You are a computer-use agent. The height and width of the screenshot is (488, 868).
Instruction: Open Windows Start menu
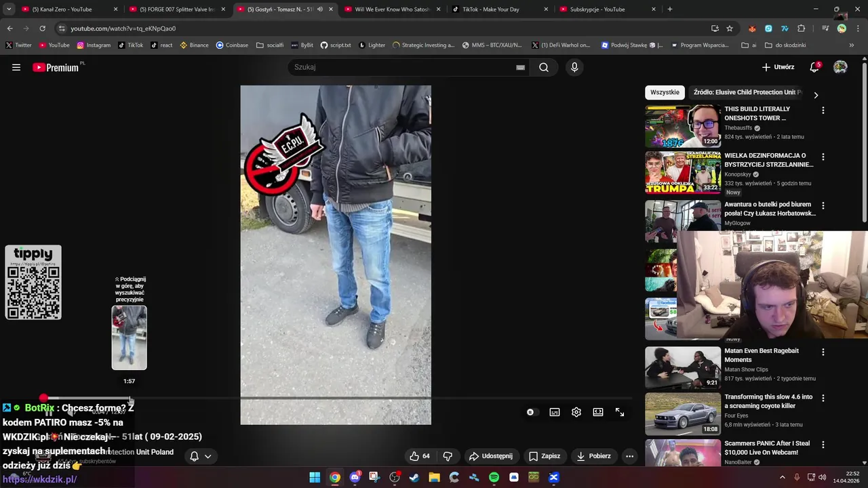tap(315, 477)
